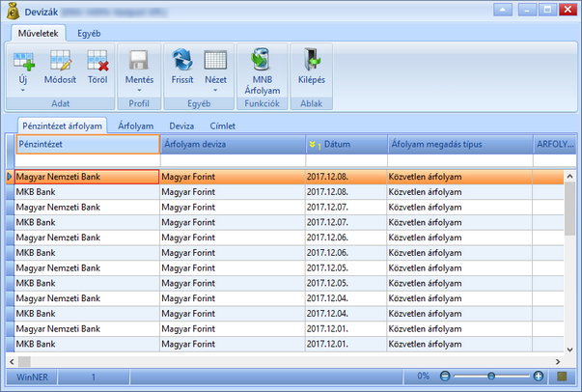This screenshot has width=582, height=392.
Task: Click the Töröl delete icon
Action: click(97, 61)
